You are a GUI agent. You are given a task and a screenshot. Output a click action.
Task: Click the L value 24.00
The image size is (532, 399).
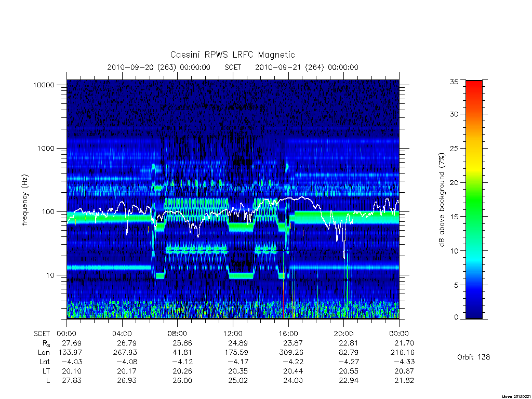tap(293, 380)
